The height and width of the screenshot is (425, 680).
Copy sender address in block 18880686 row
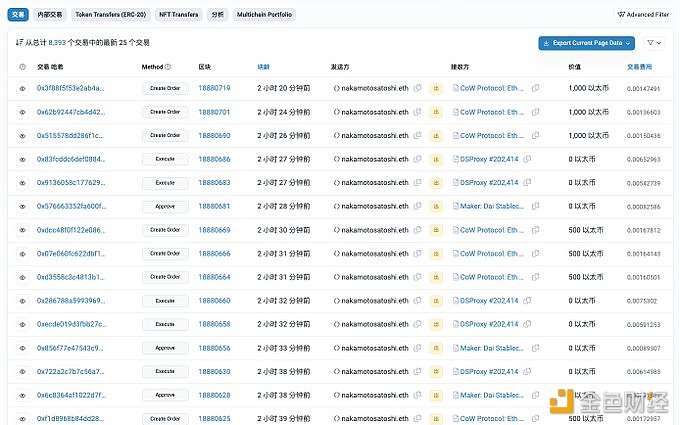click(417, 159)
